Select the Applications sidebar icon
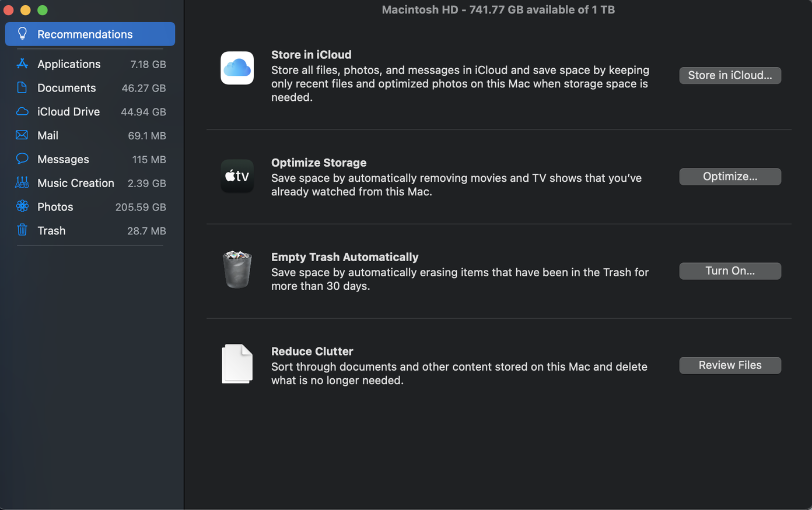Image resolution: width=812 pixels, height=510 pixels. [22, 64]
